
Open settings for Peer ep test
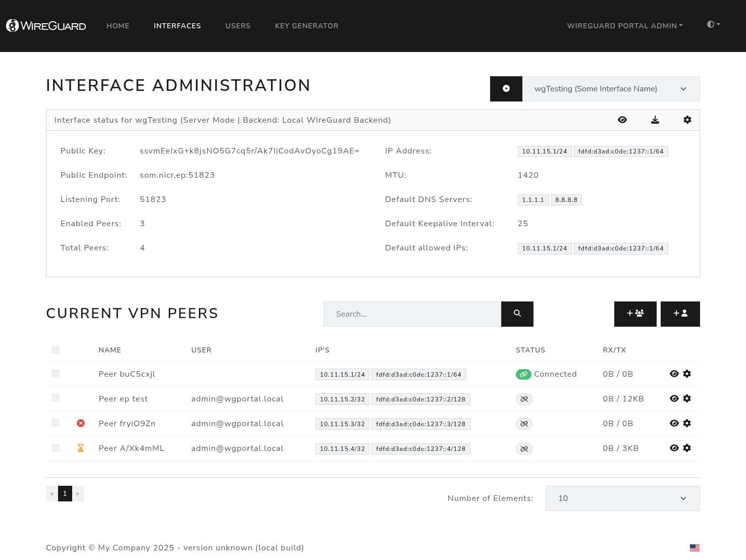click(x=686, y=399)
